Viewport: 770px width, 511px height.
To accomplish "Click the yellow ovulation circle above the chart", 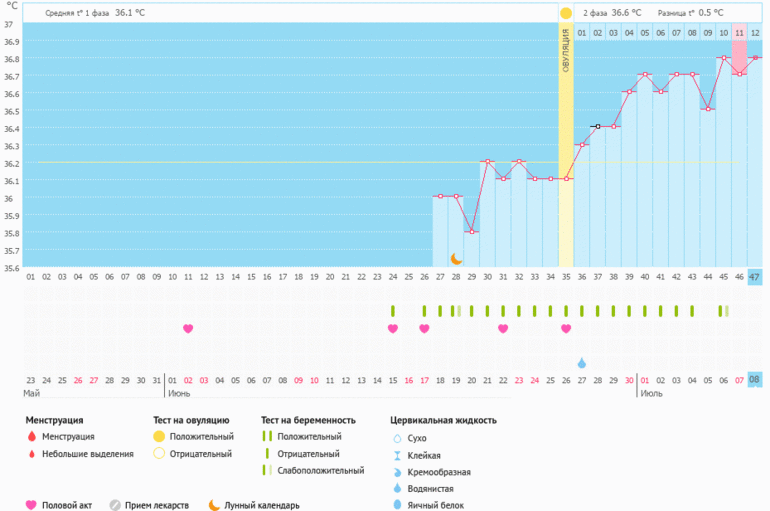I will tap(566, 13).
